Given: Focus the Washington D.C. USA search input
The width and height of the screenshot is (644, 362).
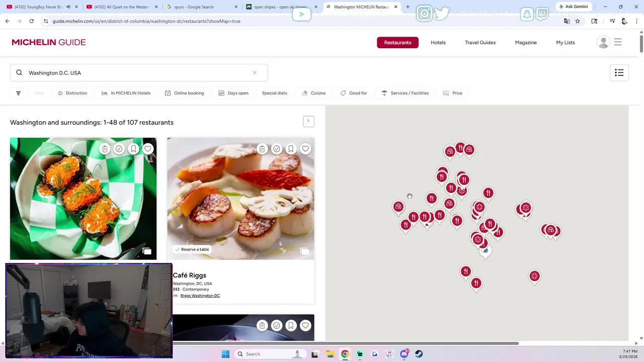Looking at the screenshot, I should 138,73.
